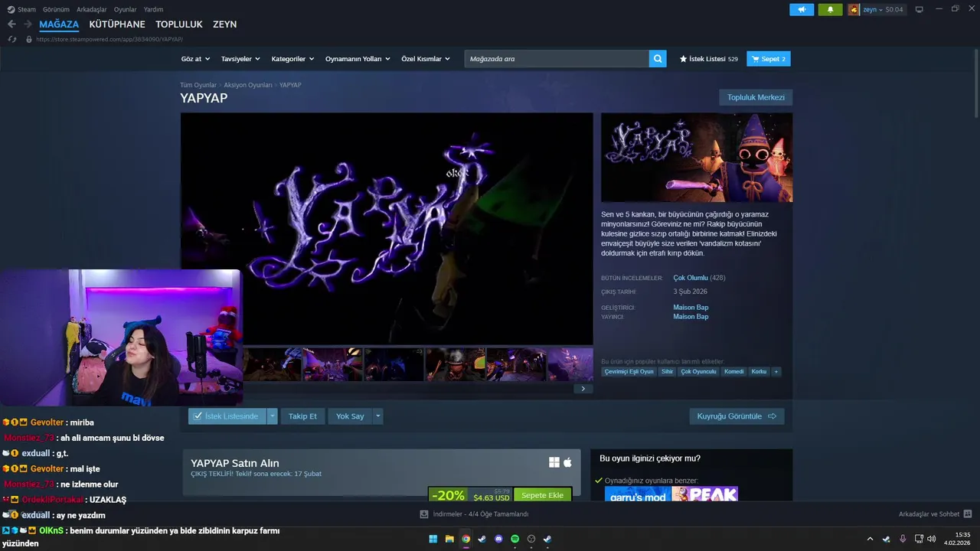Open the zeyn account dropdown
The image size is (980, 551).
pos(873,9)
